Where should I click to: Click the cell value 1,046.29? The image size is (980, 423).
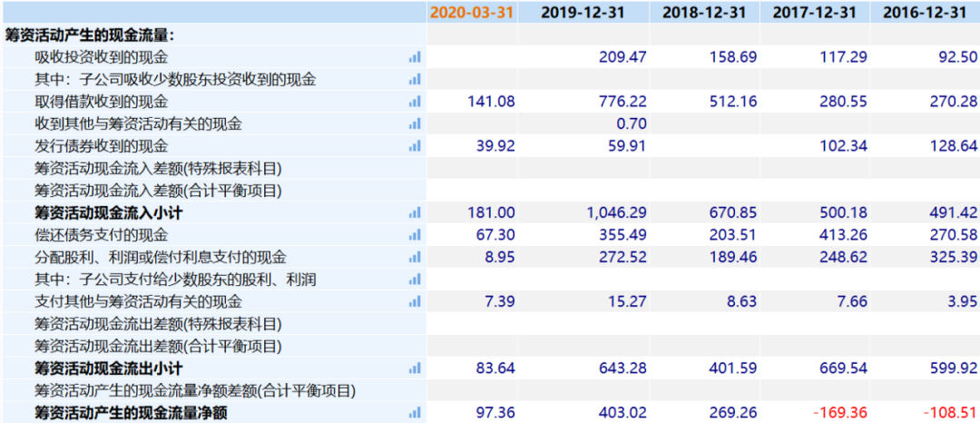(616, 213)
